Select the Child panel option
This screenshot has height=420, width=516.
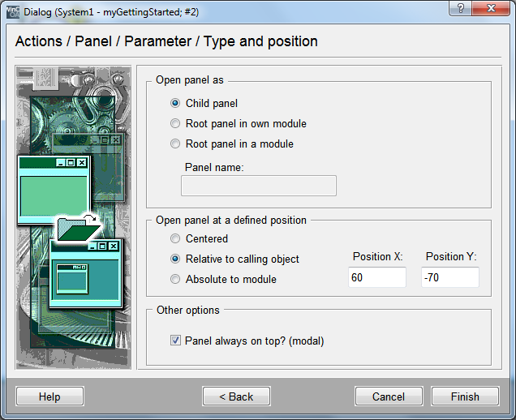(176, 104)
